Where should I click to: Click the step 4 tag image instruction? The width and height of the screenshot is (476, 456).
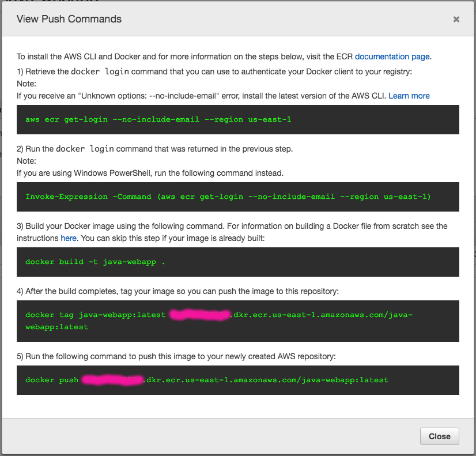pos(177,291)
